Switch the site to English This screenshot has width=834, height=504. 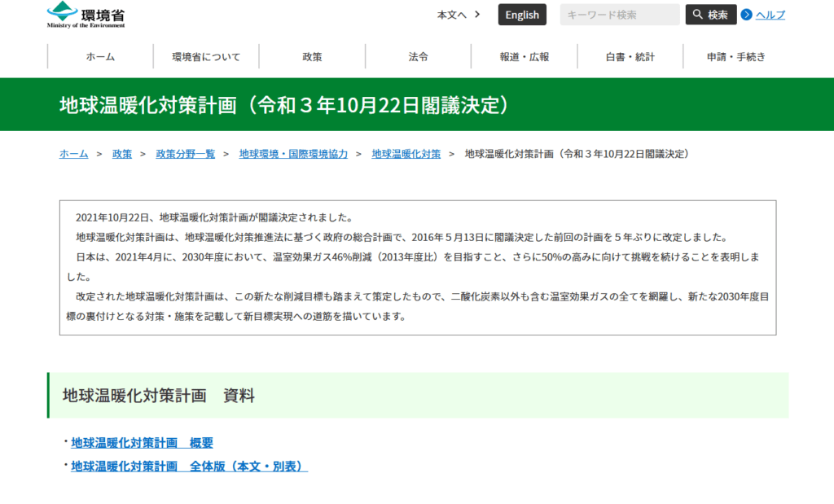522,15
